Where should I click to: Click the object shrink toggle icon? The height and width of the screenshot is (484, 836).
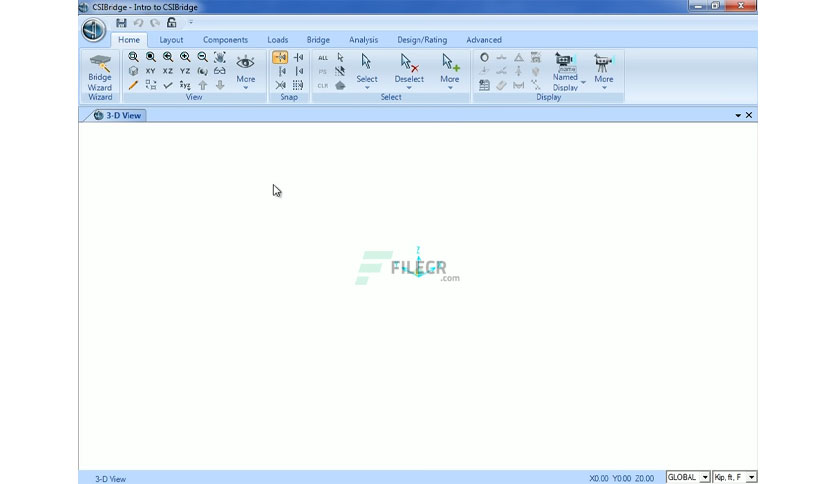[x=151, y=85]
